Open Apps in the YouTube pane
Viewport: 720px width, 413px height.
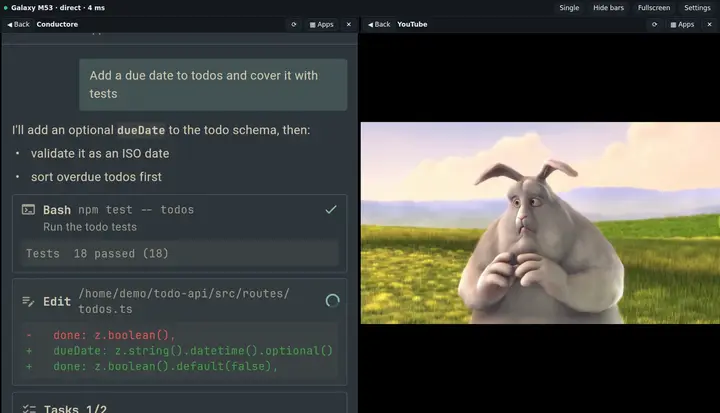point(682,24)
